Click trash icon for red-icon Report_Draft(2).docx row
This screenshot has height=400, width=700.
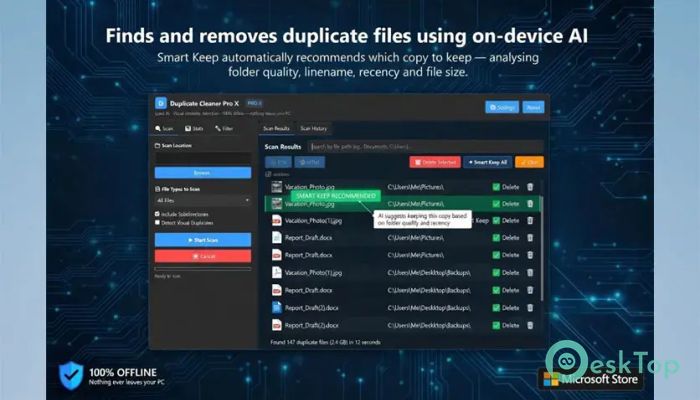click(x=530, y=325)
